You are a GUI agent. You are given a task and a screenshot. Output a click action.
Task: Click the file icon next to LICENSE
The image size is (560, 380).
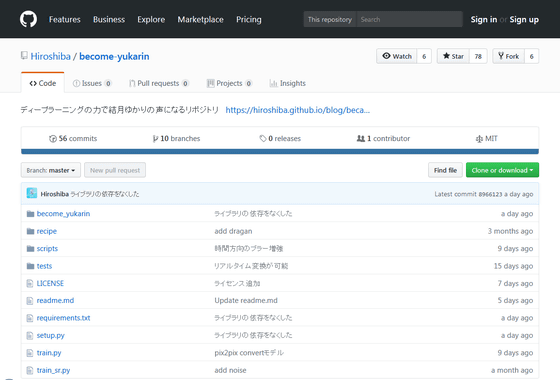[30, 284]
